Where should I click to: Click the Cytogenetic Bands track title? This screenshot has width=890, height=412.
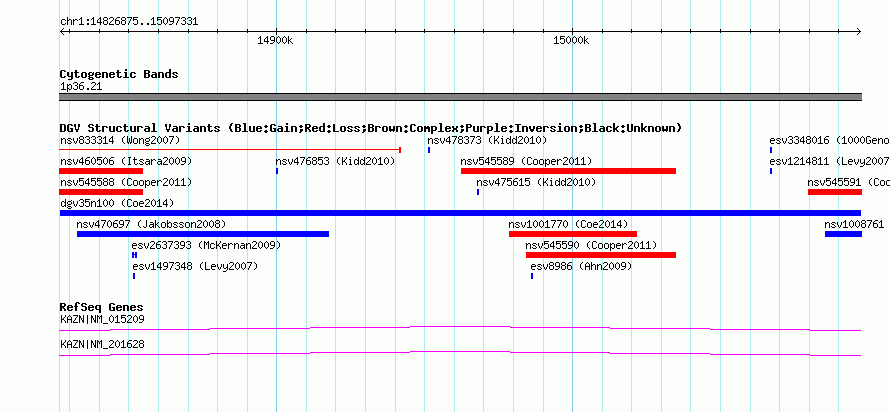coord(119,74)
